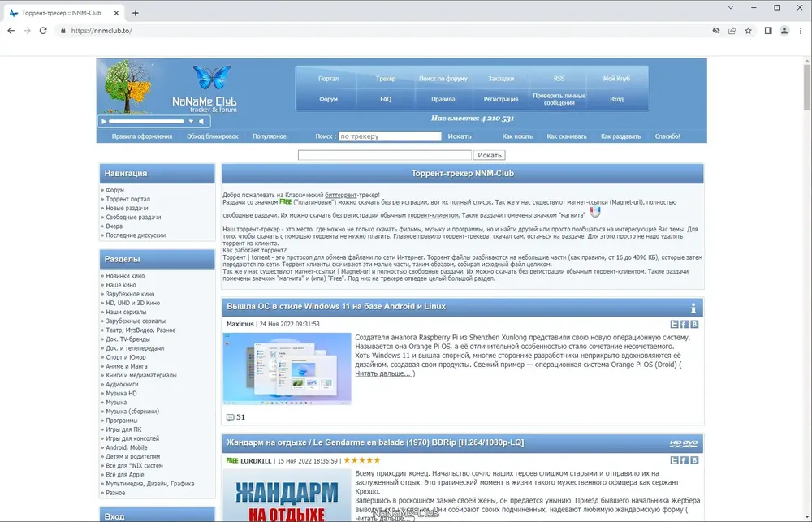Viewport: 812px width, 522px height.
Task: Click the HD DVD icon on Жандарм post
Action: pyautogui.click(x=684, y=443)
